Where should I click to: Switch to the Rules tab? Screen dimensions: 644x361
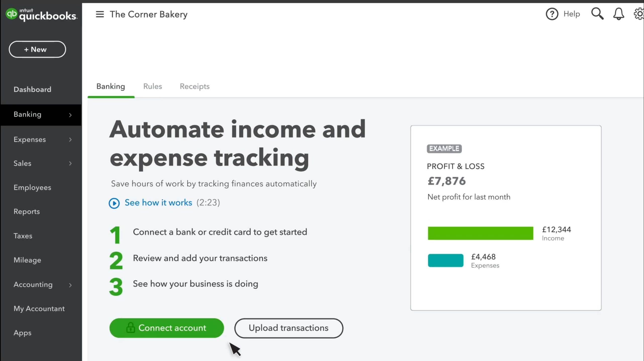152,87
